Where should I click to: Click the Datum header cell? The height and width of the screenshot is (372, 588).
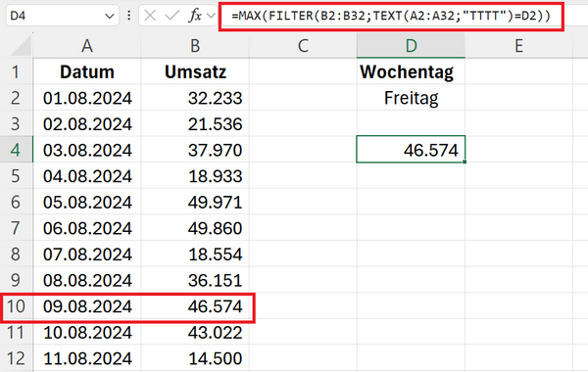pyautogui.click(x=87, y=71)
